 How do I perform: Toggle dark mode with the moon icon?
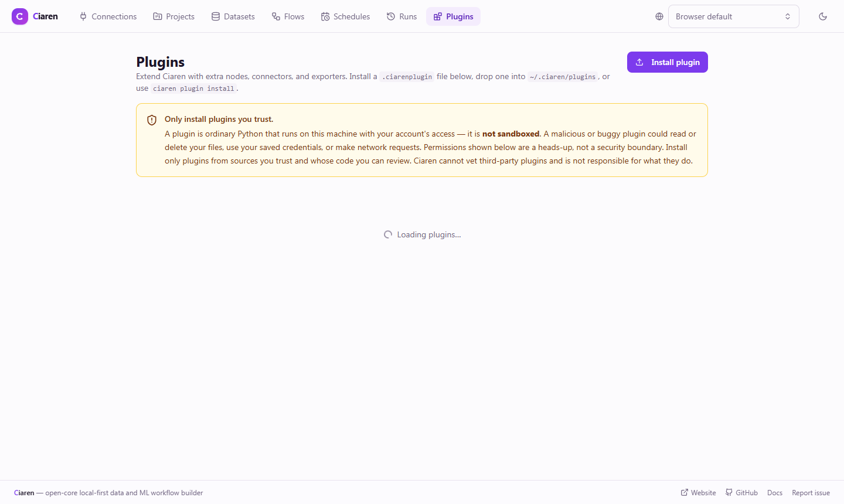[823, 16]
